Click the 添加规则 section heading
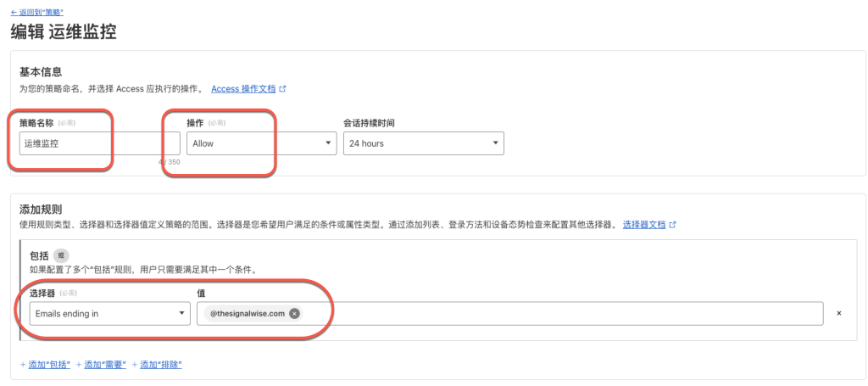 (41, 209)
